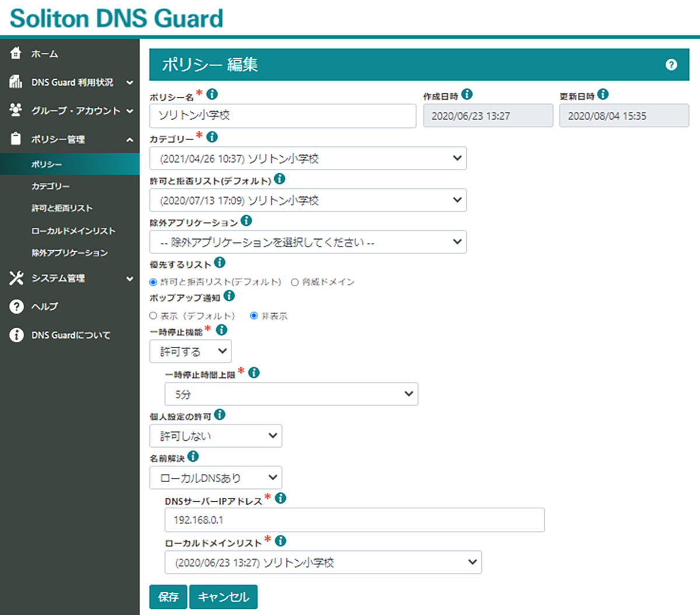Viewport: 700px width, 615px height.
Task: Open the ローカルドメインリスト dropdown
Action: coord(323,563)
